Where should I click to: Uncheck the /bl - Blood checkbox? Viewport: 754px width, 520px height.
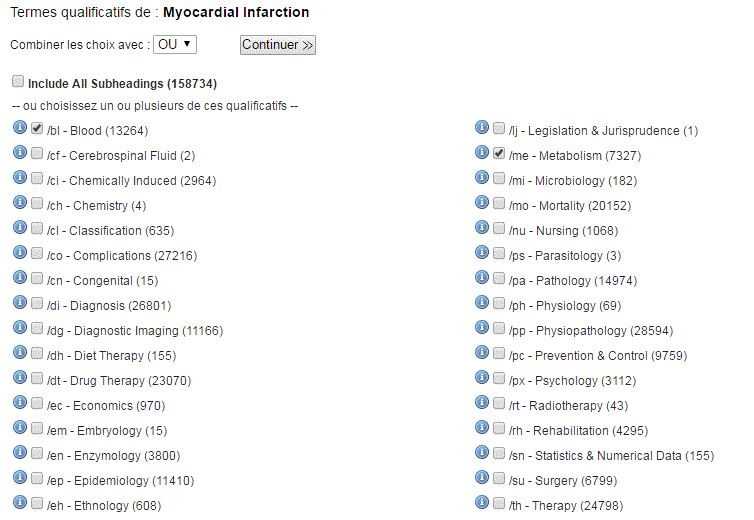pos(37,128)
